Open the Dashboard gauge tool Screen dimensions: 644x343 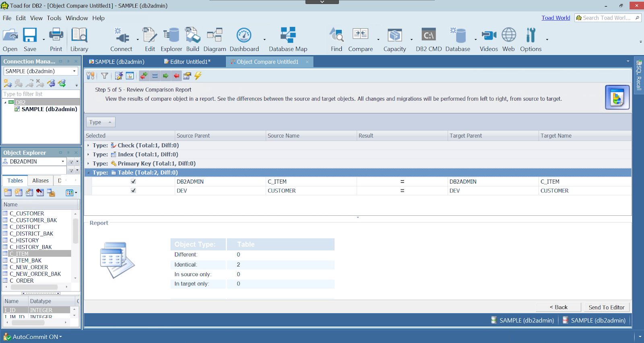coord(244,39)
